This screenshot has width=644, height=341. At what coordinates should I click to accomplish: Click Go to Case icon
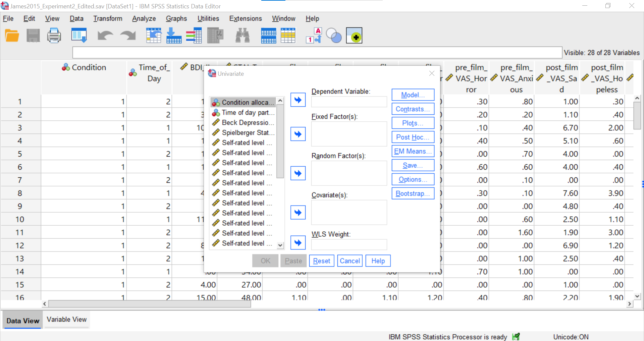pos(154,36)
